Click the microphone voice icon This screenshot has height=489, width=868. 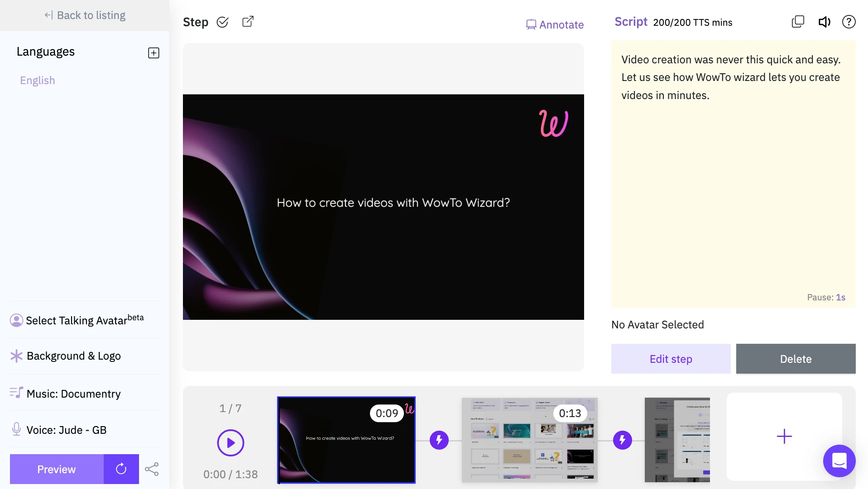pos(16,429)
